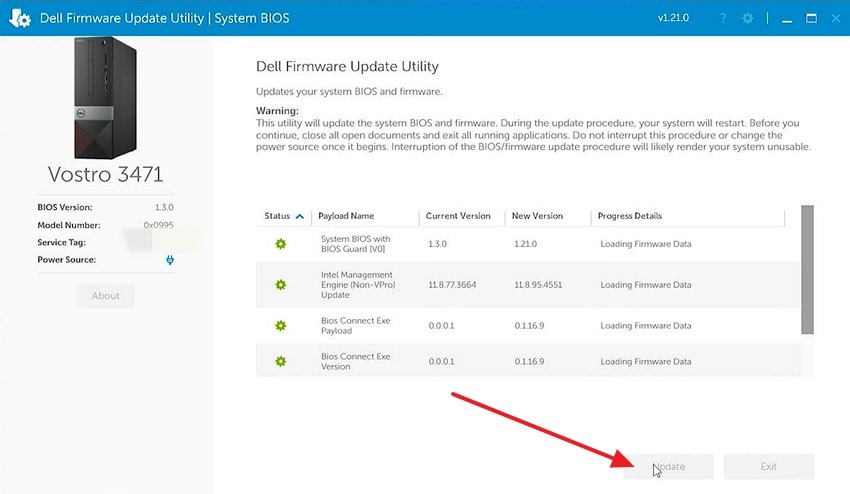This screenshot has height=494, width=850.
Task: Click new version 0.1.16.9 in Payload row
Action: 529,325
